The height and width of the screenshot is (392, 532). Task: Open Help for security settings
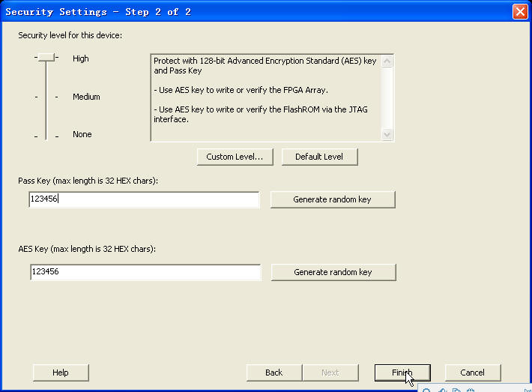tap(61, 373)
